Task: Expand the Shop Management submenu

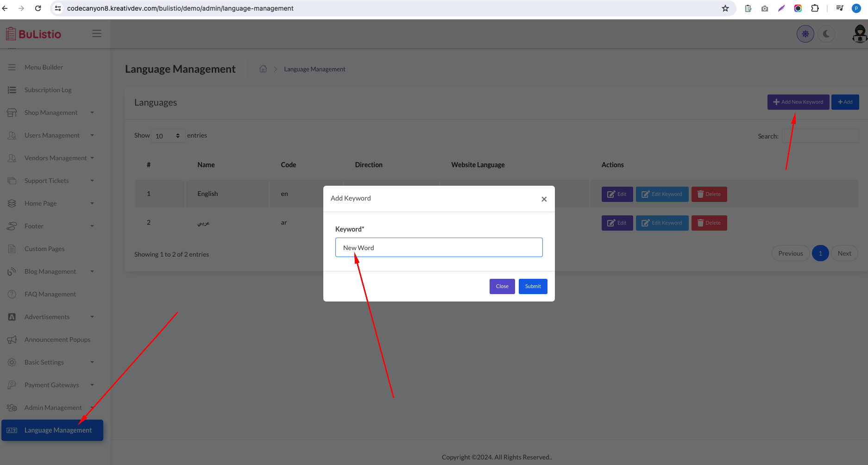Action: coord(51,113)
